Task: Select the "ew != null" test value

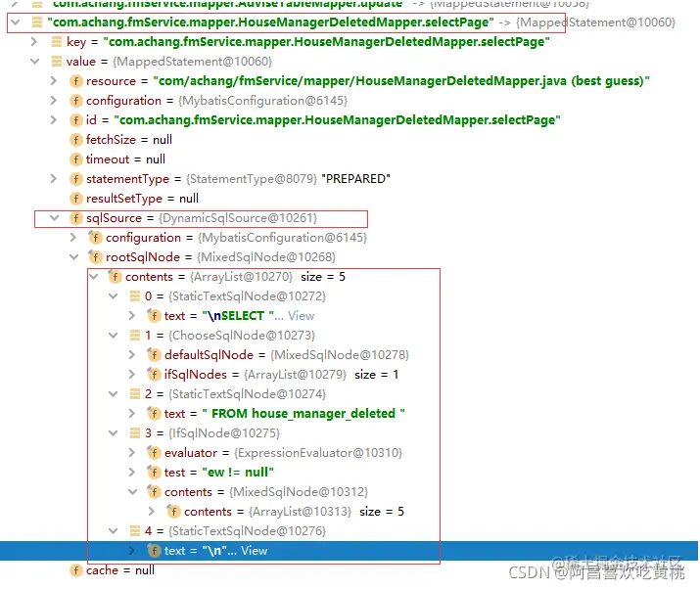Action: point(238,473)
